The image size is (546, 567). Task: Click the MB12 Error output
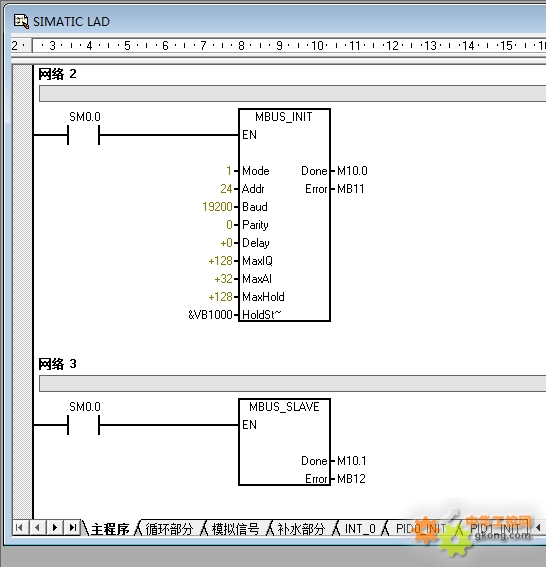351,479
